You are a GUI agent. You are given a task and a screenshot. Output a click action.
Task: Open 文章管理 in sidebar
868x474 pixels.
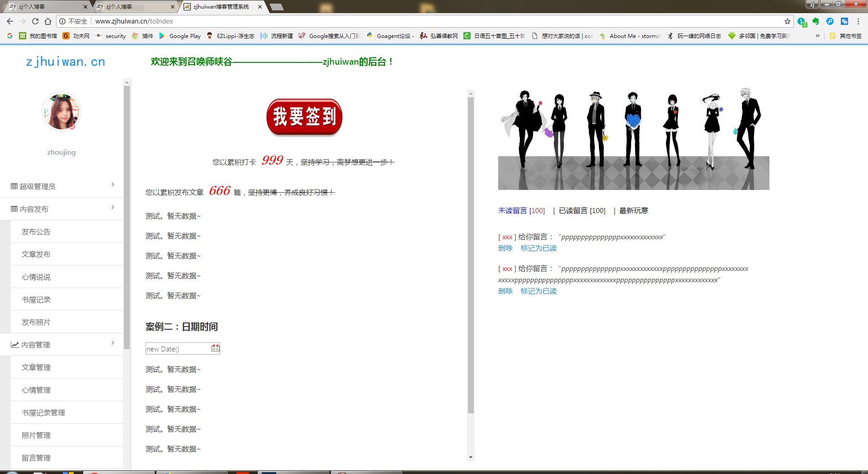click(x=67, y=367)
